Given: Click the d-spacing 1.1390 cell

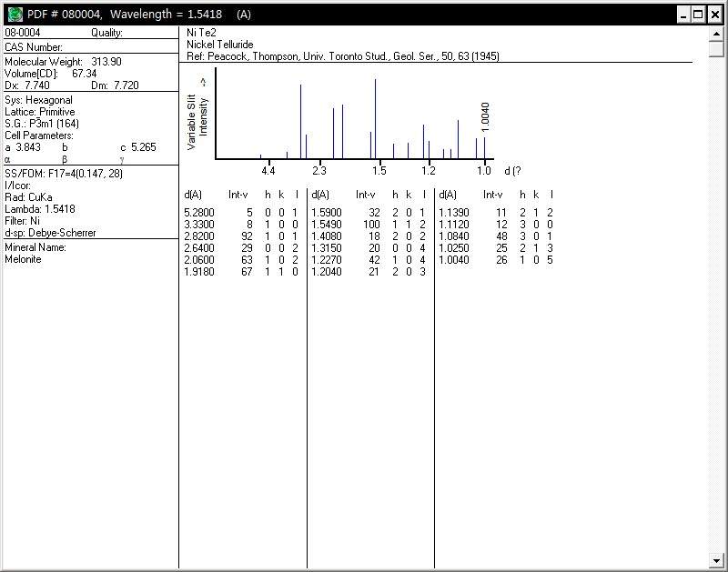Looking at the screenshot, I should point(454,213).
